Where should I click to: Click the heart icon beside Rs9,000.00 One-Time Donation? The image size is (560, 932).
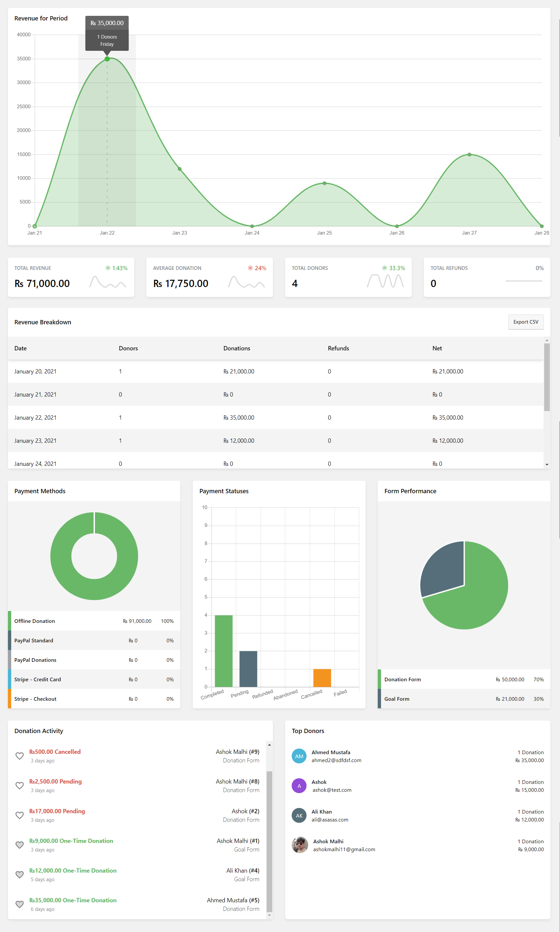(x=20, y=845)
